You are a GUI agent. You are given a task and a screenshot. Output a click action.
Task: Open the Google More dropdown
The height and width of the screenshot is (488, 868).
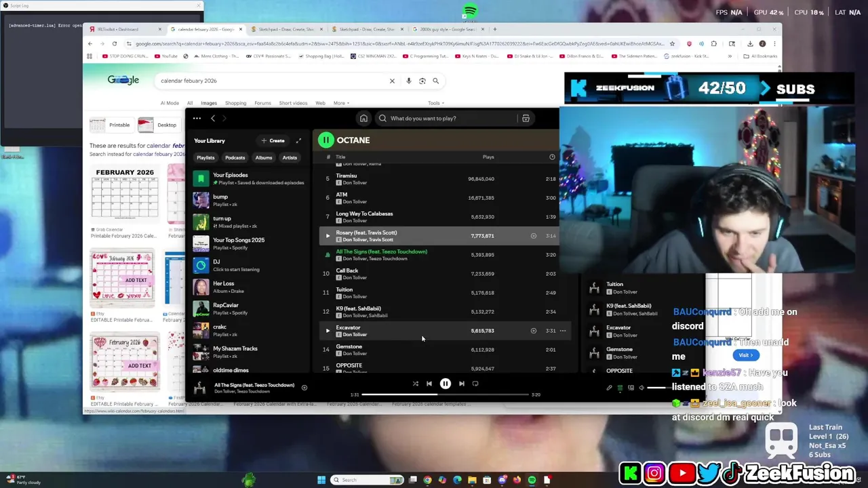coord(341,103)
